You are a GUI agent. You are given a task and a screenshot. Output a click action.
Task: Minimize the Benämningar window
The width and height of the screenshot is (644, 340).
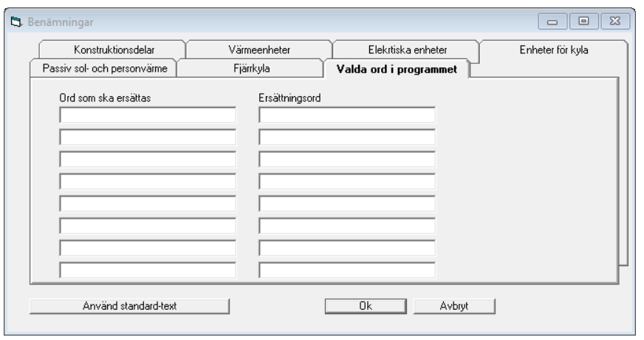pyautogui.click(x=552, y=21)
